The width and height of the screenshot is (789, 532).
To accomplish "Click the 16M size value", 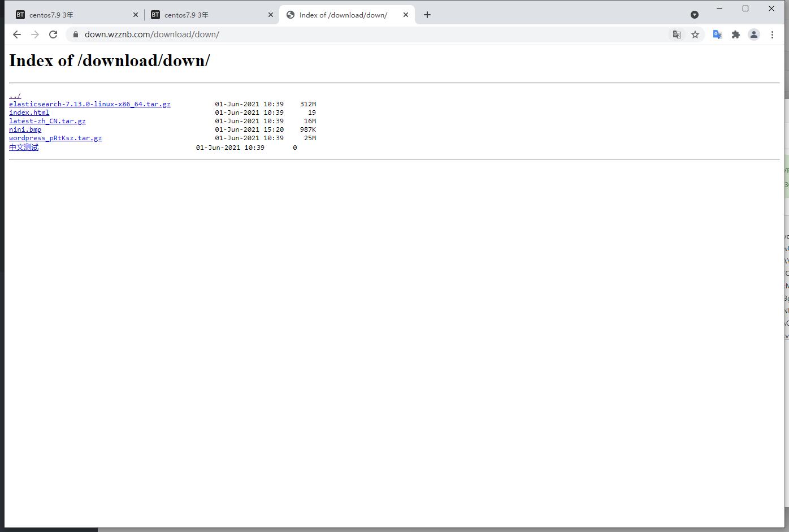I will click(310, 121).
